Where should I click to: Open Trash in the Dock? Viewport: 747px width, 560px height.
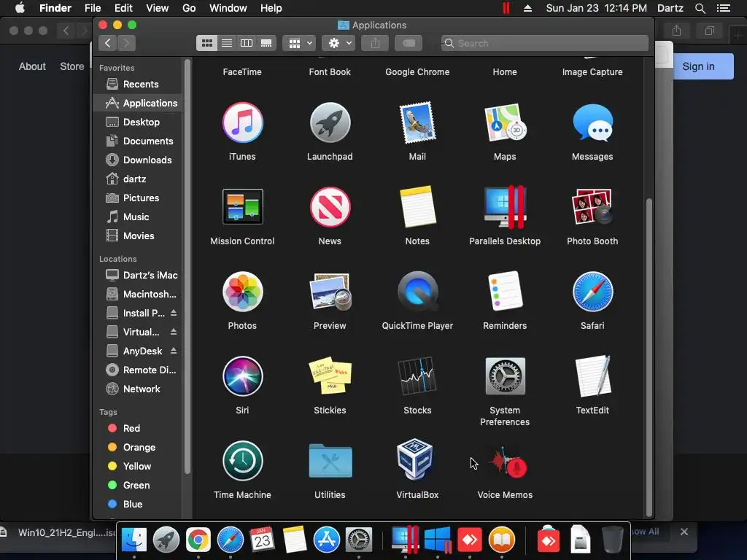point(612,540)
